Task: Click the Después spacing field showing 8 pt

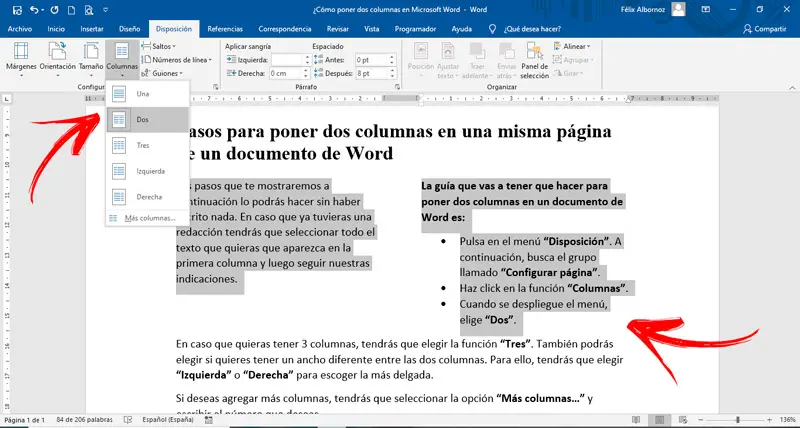Action: click(372, 73)
